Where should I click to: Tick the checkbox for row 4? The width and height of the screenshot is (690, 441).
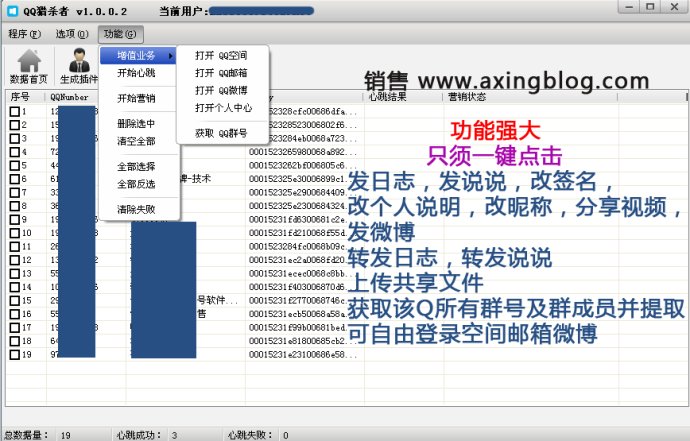[15, 152]
